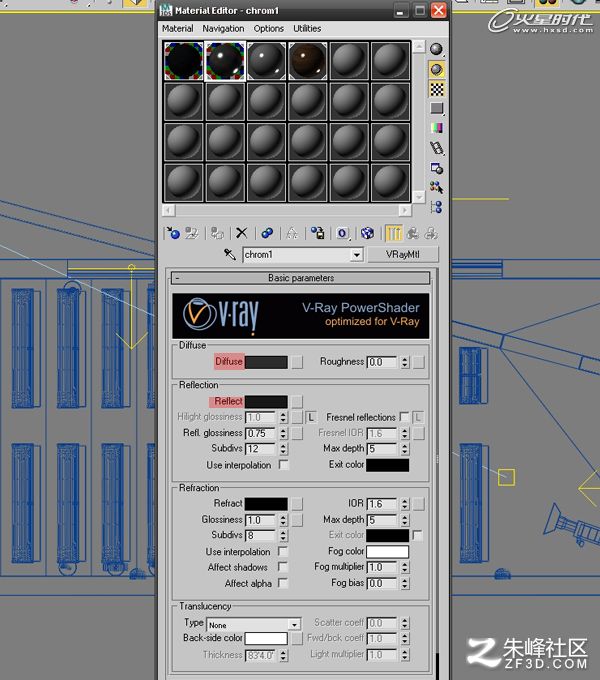Click the Pick Material eyedropper icon
This screenshot has height=680, width=600.
pos(230,255)
